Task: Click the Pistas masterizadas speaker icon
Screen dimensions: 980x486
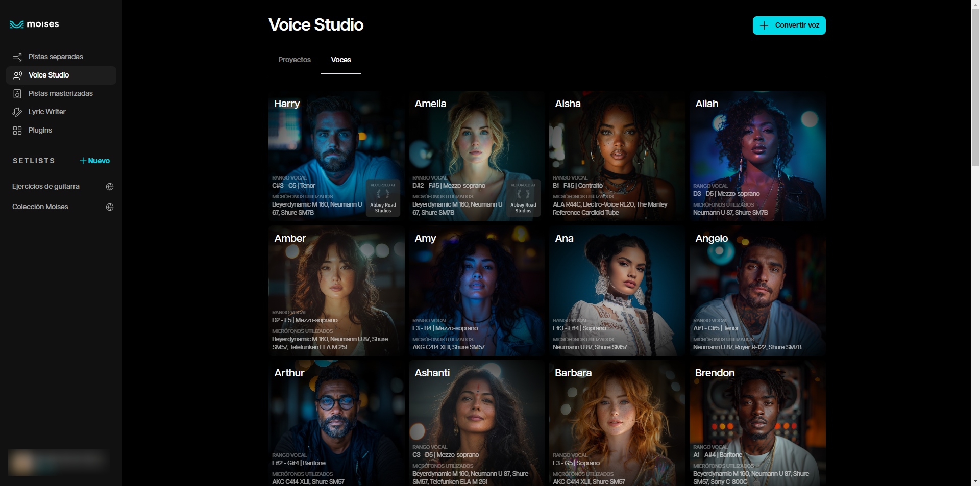Action: (17, 94)
